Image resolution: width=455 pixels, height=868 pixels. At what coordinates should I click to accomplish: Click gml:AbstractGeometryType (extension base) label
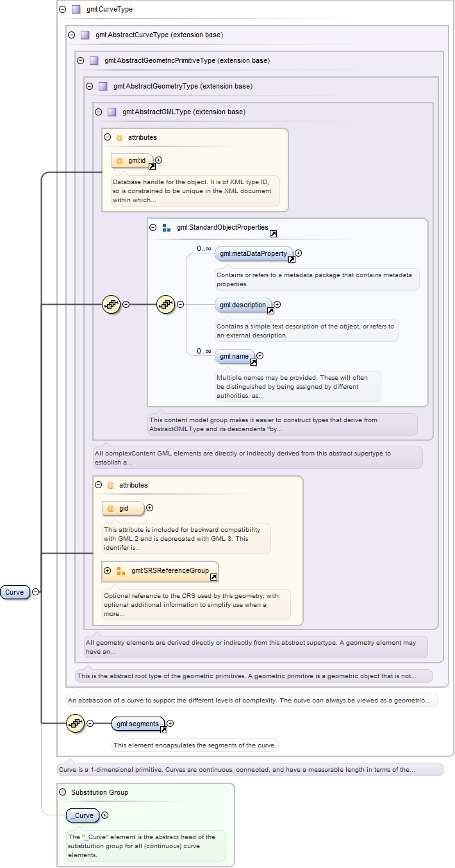click(183, 86)
